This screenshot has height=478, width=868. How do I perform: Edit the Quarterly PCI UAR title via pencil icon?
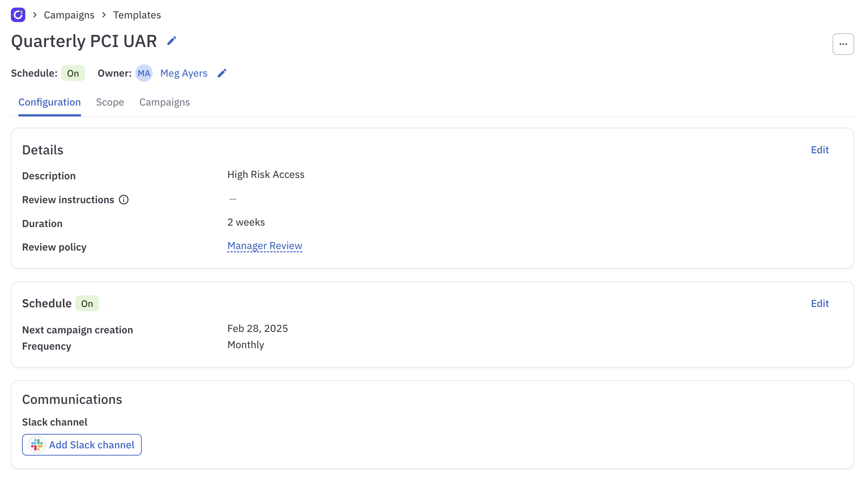(x=172, y=40)
